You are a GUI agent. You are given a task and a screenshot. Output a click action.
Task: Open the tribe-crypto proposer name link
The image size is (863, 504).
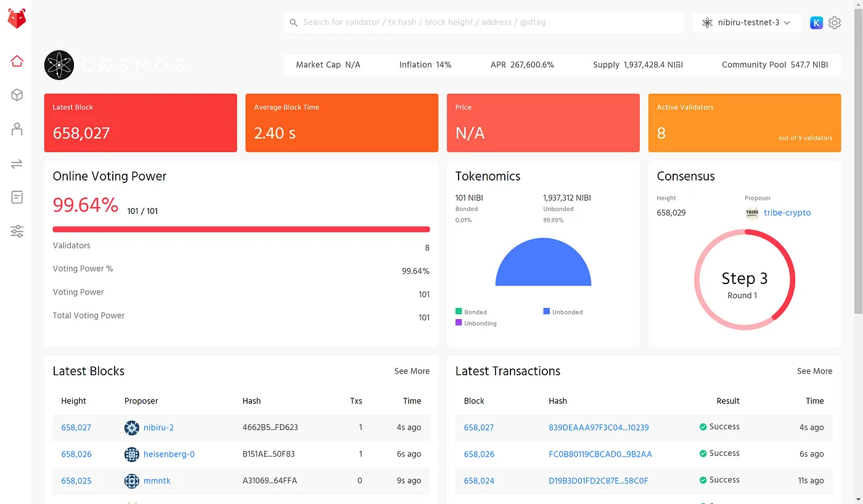[787, 213]
